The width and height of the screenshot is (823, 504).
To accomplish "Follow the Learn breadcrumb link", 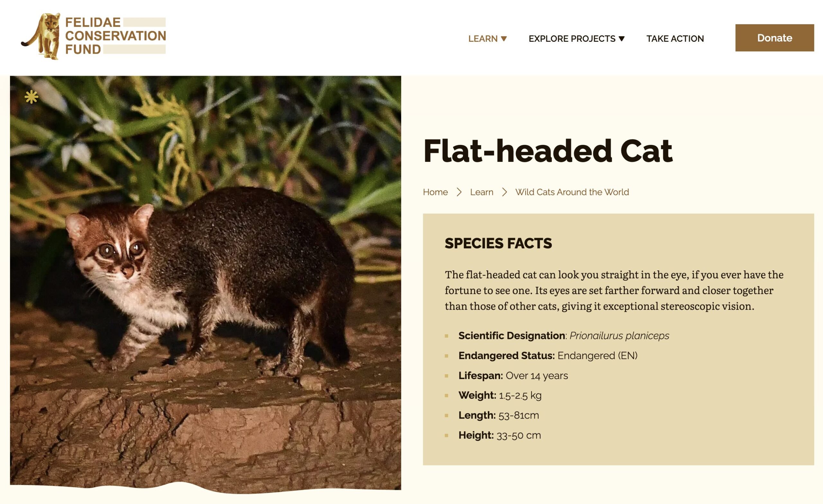I will pos(482,192).
